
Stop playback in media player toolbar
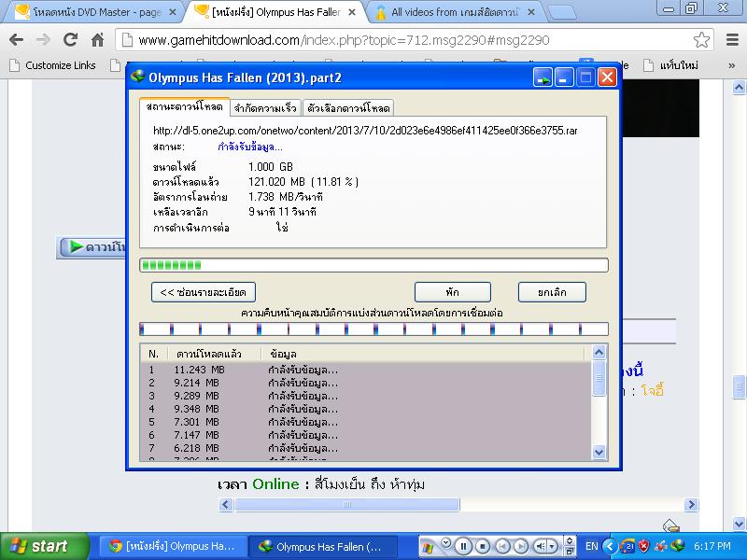(x=483, y=547)
